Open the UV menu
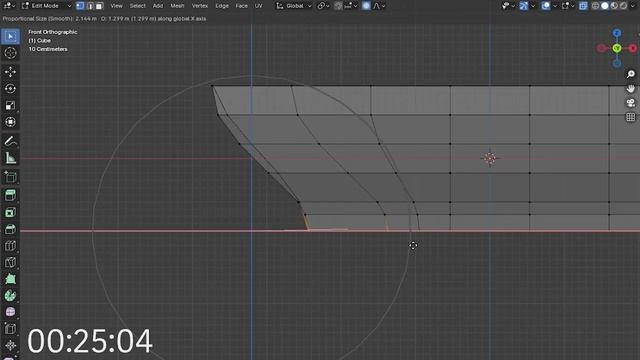640x360 pixels. pyautogui.click(x=258, y=6)
